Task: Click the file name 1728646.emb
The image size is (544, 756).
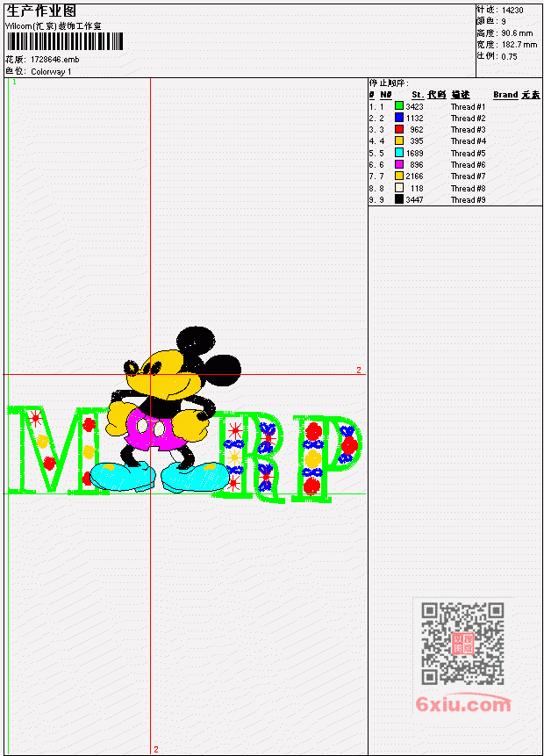Action: [x=55, y=60]
